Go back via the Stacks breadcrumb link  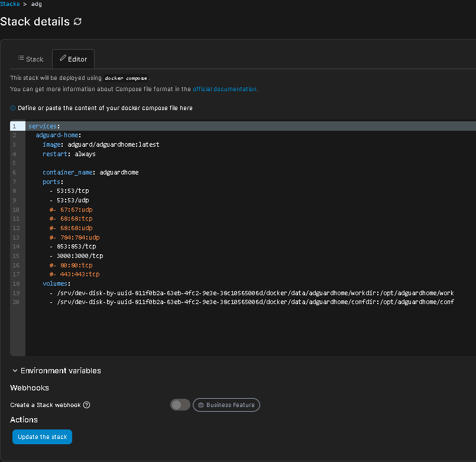[9, 4]
